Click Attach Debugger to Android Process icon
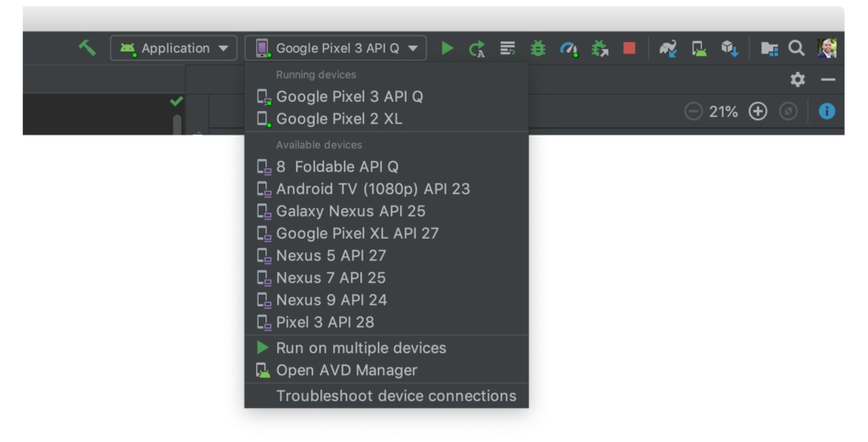This screenshot has width=868, height=442. pos(599,48)
